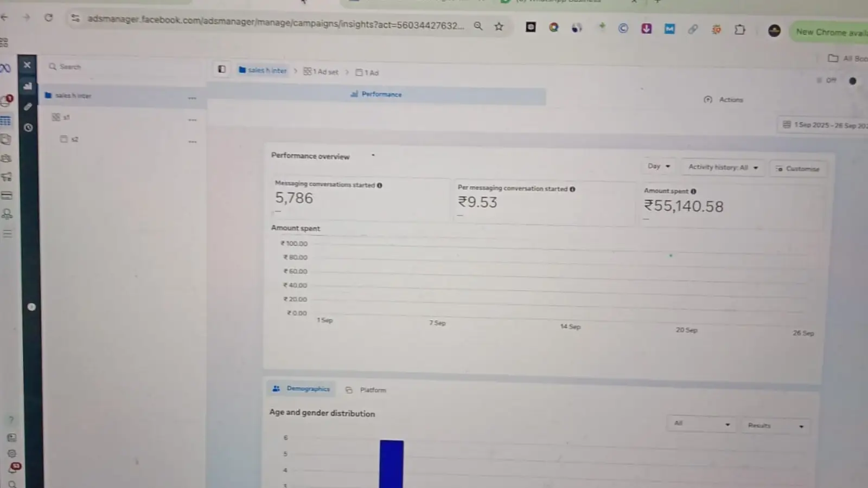Bookmark this page with the star icon
Viewport: 868px width, 488px height.
499,27
